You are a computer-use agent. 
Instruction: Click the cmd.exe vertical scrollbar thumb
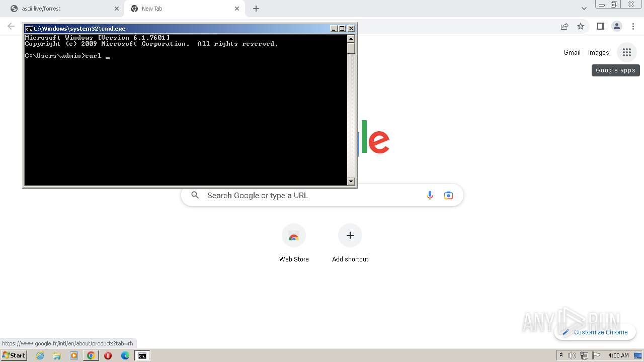click(x=351, y=48)
